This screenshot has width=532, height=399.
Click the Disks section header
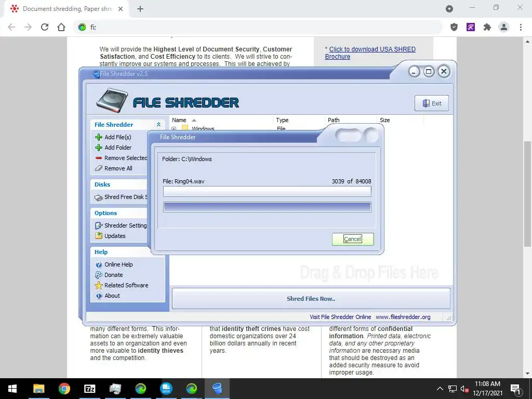click(102, 184)
